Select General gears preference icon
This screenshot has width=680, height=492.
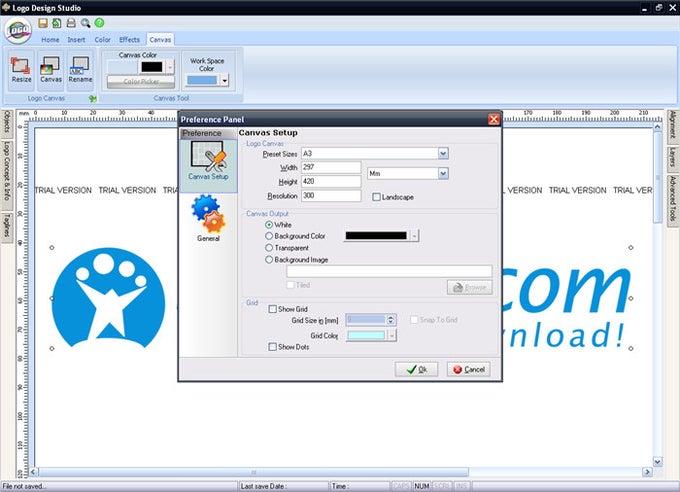(208, 218)
